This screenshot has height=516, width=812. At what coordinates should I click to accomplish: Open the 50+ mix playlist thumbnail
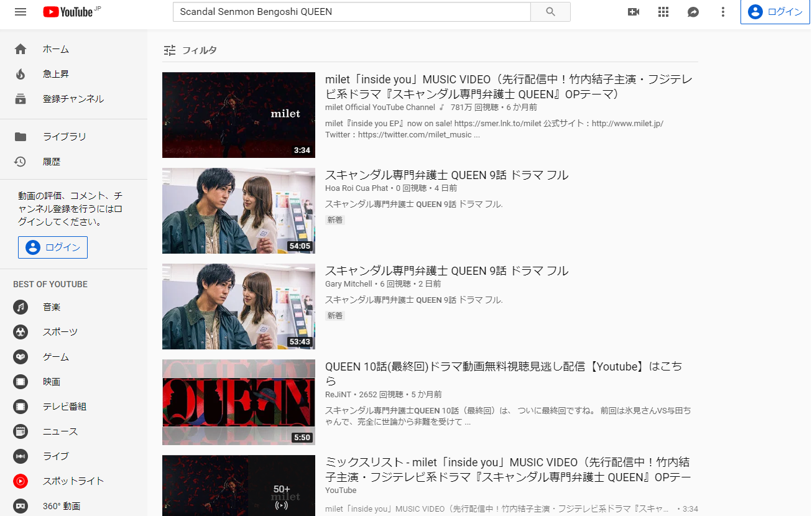(x=239, y=486)
